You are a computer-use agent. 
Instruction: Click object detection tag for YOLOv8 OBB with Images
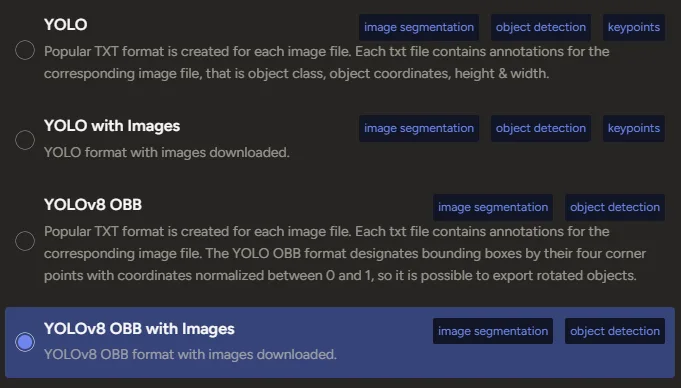(615, 331)
